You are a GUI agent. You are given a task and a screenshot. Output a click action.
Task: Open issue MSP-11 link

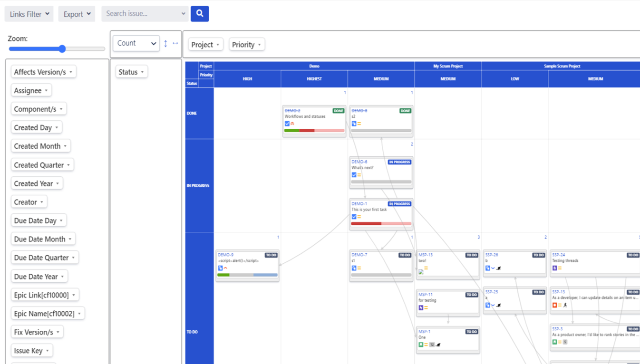click(426, 295)
